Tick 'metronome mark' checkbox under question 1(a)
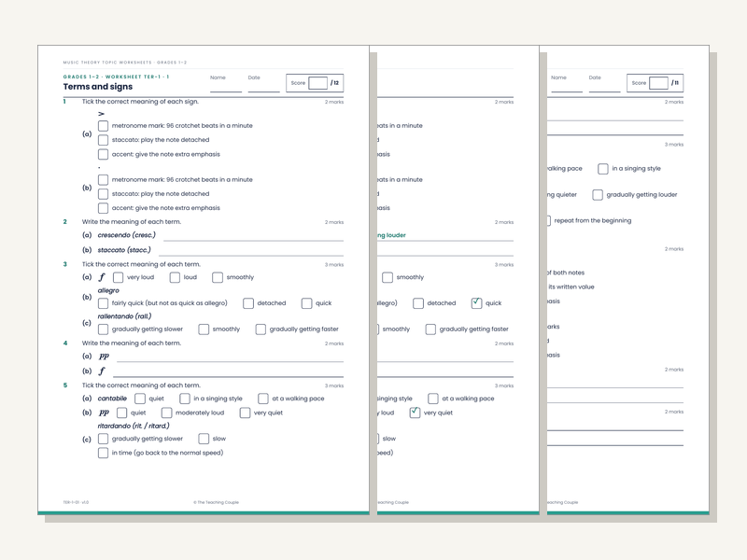This screenshot has width=747, height=560. click(x=103, y=126)
